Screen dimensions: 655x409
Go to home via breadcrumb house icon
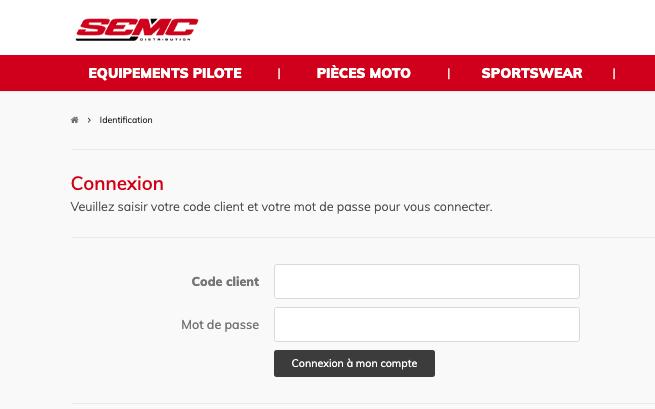(75, 120)
